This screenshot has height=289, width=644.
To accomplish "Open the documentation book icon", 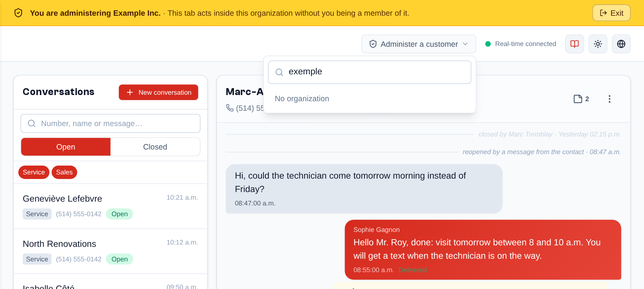I will click(x=574, y=44).
